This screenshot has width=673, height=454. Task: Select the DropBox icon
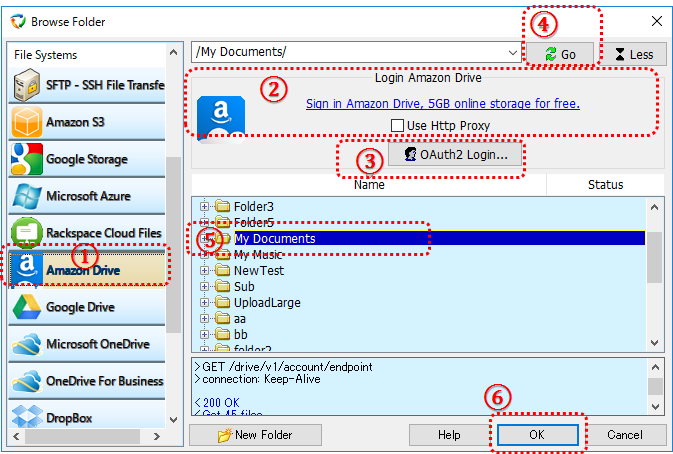[x=27, y=416]
